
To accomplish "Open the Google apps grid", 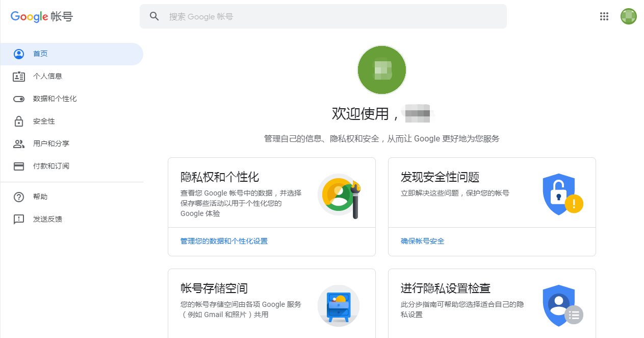I will coord(604,16).
